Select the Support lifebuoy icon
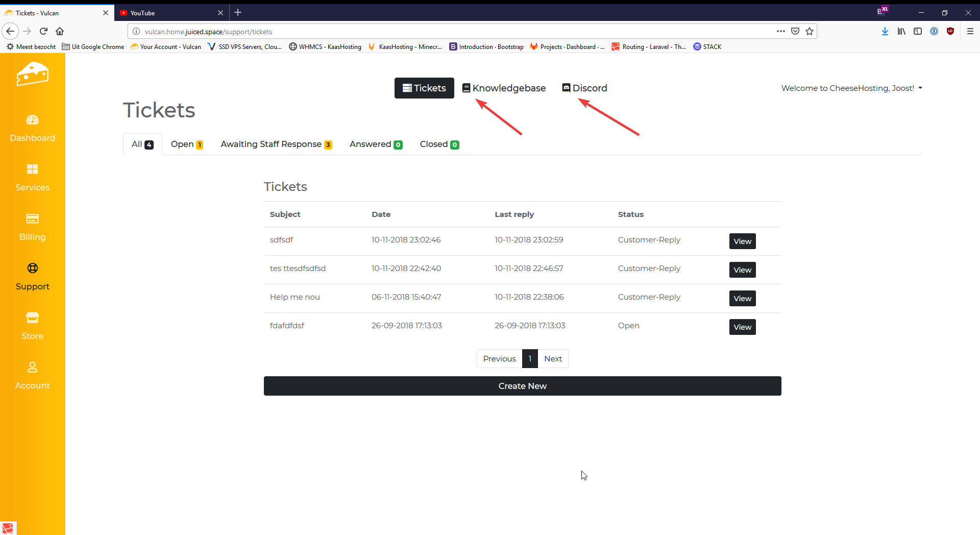The image size is (980, 535). [x=32, y=269]
